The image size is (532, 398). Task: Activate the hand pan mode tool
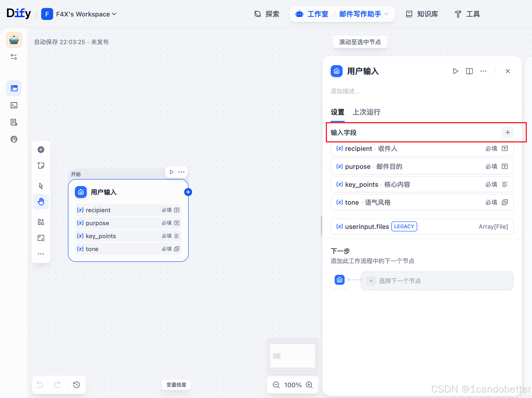(x=41, y=201)
